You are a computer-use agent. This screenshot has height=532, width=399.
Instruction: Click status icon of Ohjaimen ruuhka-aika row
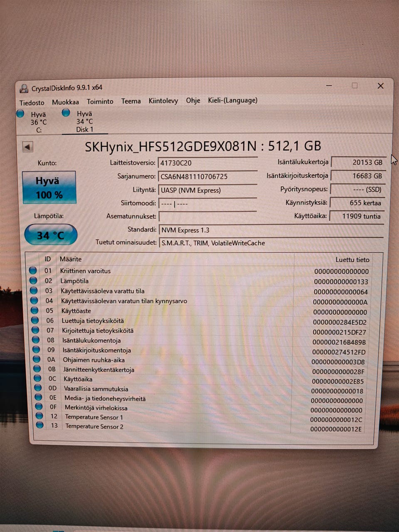[37, 360]
